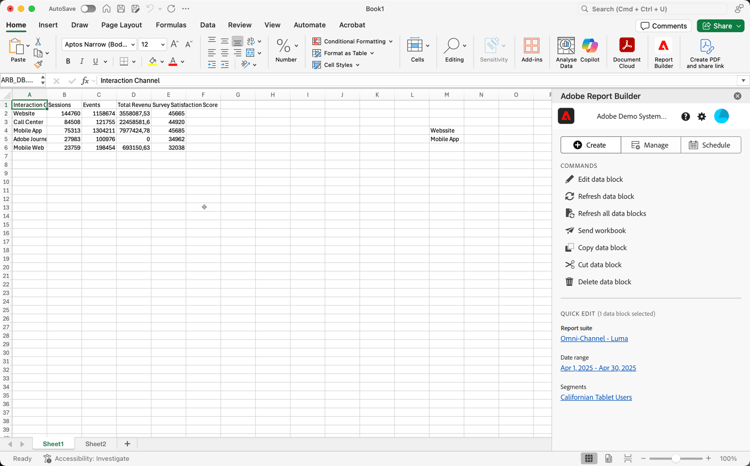Open fill color yellow swatch
This screenshot has height=466, width=750.
[x=153, y=61]
